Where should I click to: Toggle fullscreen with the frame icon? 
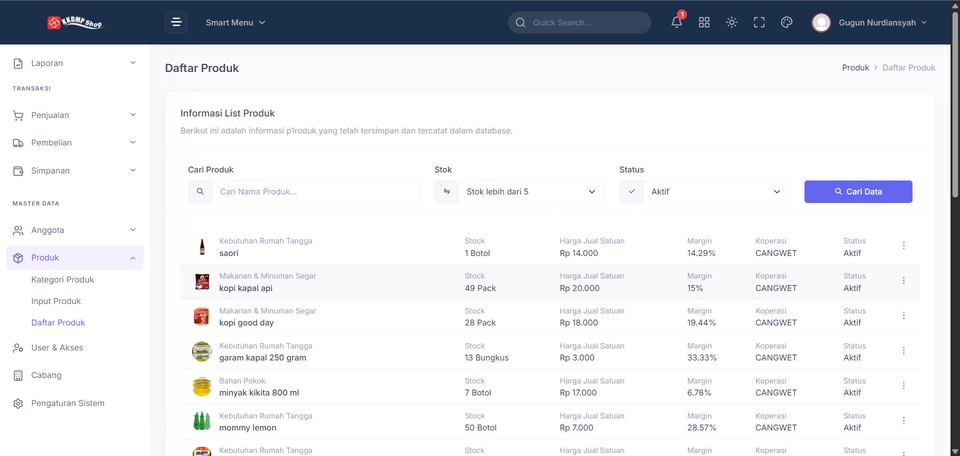click(x=759, y=23)
